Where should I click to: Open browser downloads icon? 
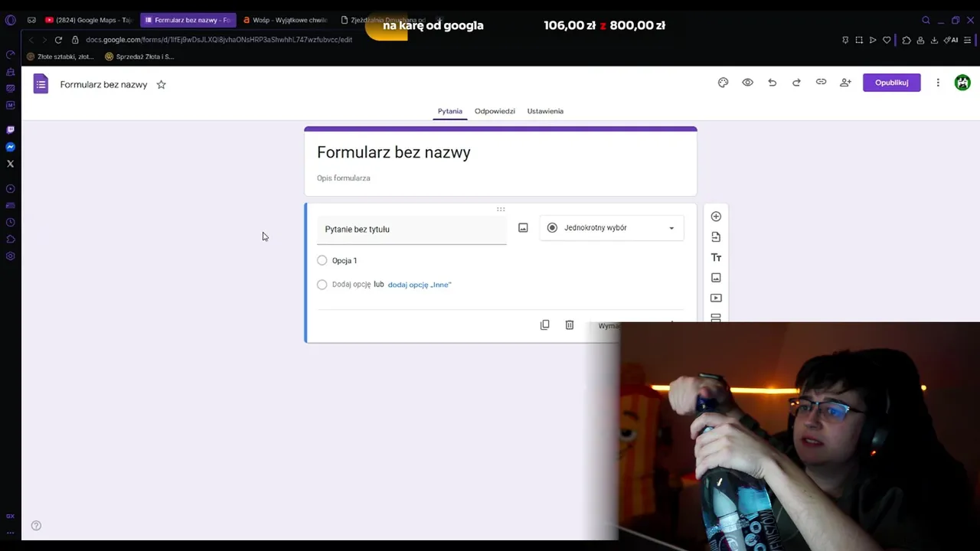click(x=934, y=40)
